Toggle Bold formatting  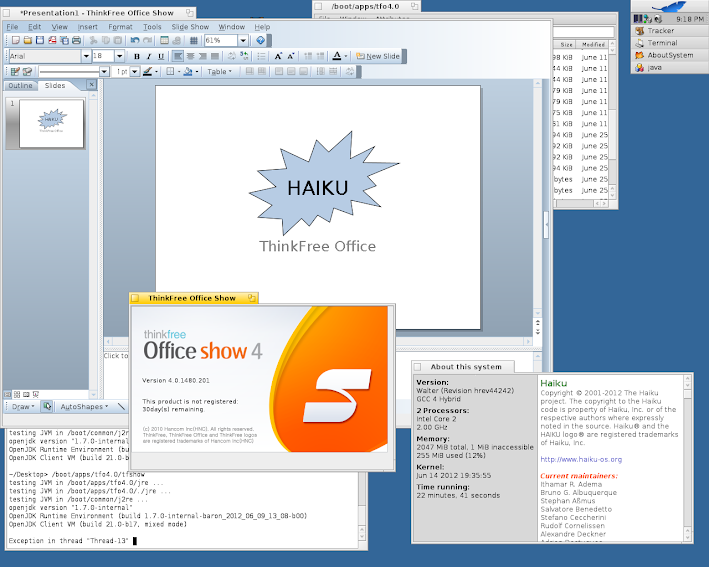pyautogui.click(x=137, y=56)
